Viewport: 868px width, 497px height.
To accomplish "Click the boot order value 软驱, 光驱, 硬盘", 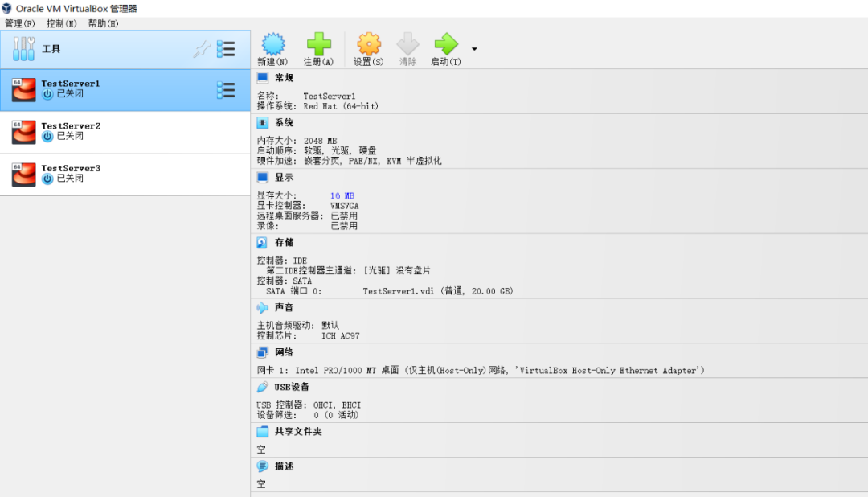I will tap(340, 150).
